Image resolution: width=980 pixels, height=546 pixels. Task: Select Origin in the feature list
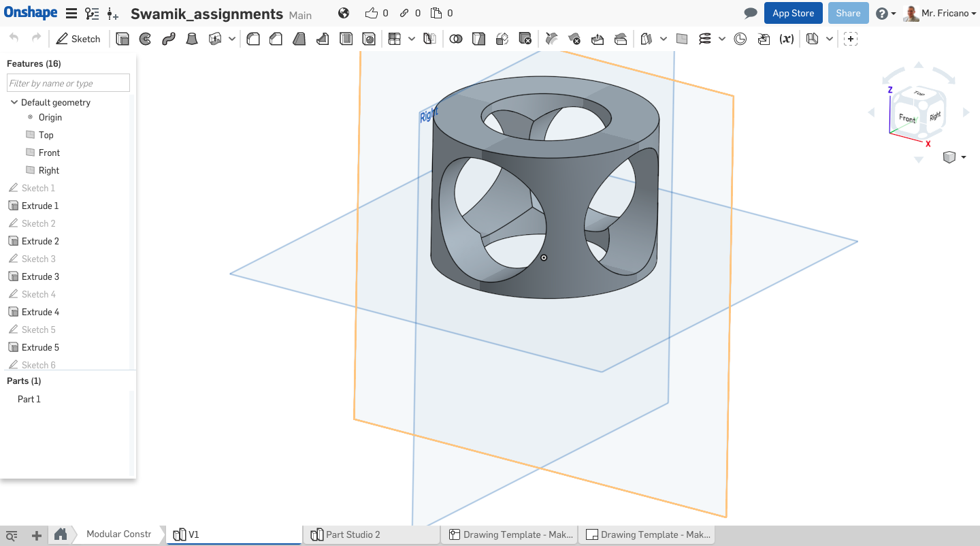tap(50, 117)
